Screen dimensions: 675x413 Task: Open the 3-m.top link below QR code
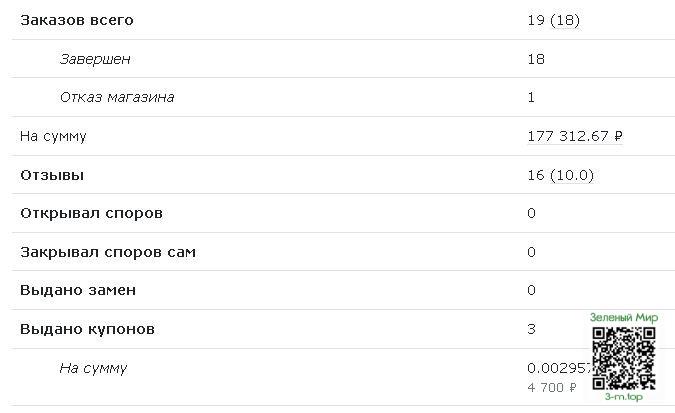click(623, 397)
